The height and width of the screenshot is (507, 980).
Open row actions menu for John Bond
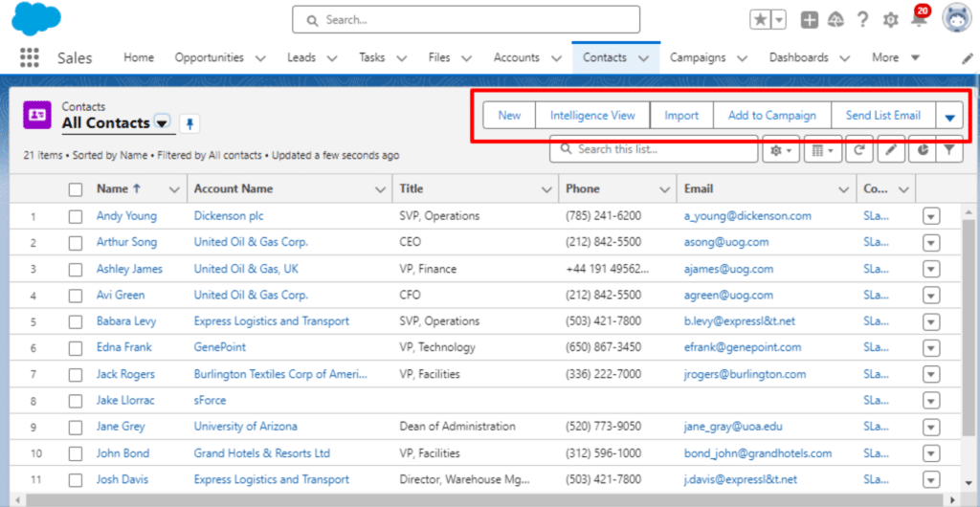931,454
